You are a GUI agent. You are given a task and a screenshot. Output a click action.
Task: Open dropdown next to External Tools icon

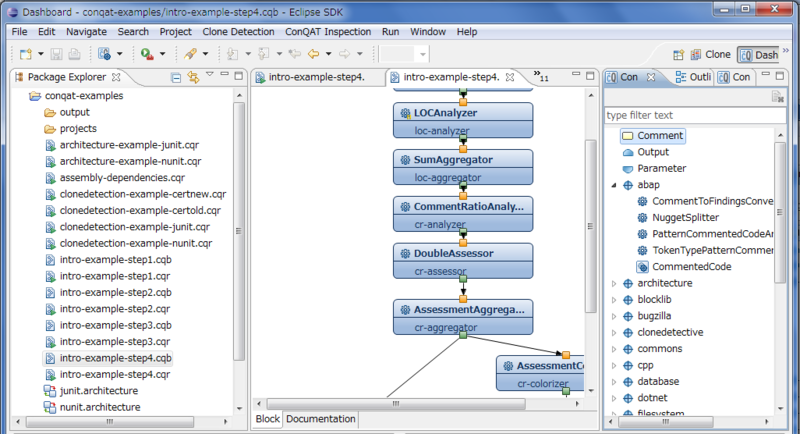click(162, 54)
